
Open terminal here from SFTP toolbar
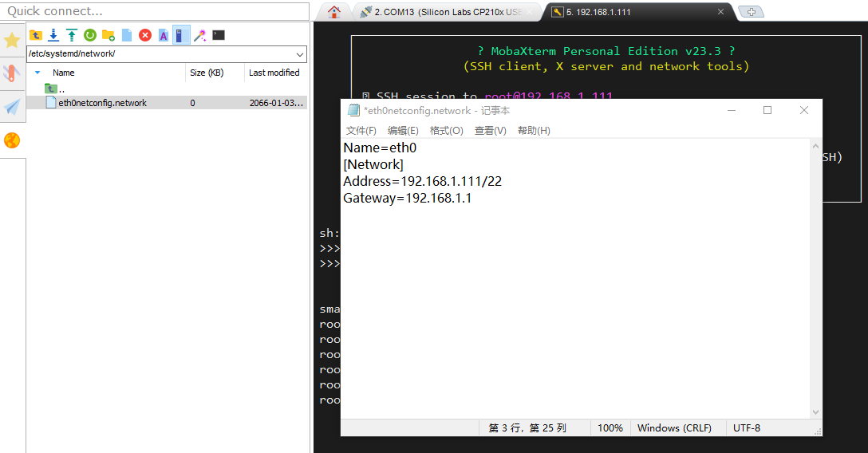click(219, 35)
